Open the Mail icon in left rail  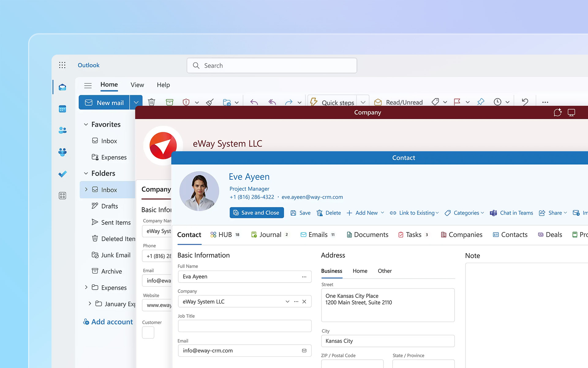(x=62, y=87)
